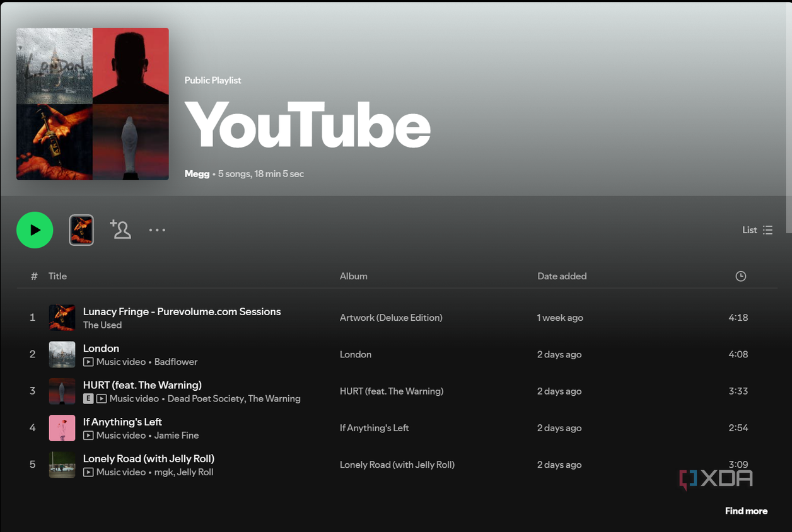
Task: Click the Megg profile link
Action: tap(197, 174)
